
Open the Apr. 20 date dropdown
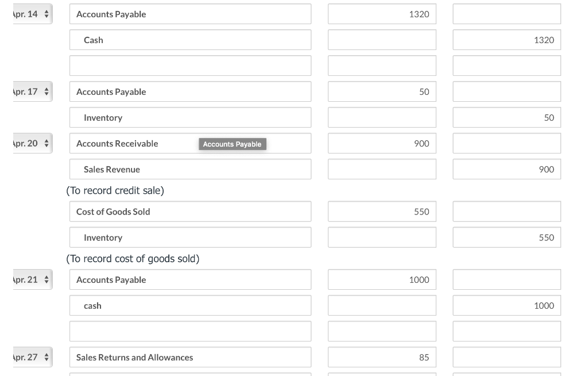coord(31,143)
